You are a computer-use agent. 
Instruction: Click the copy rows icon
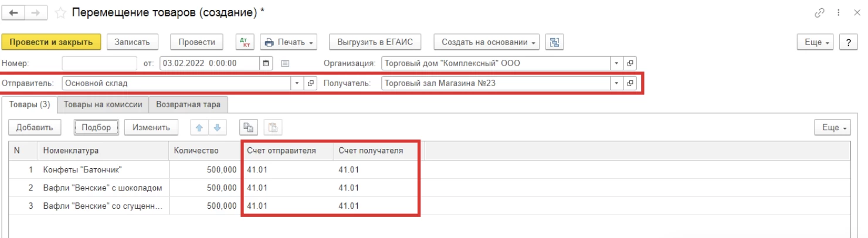249,127
